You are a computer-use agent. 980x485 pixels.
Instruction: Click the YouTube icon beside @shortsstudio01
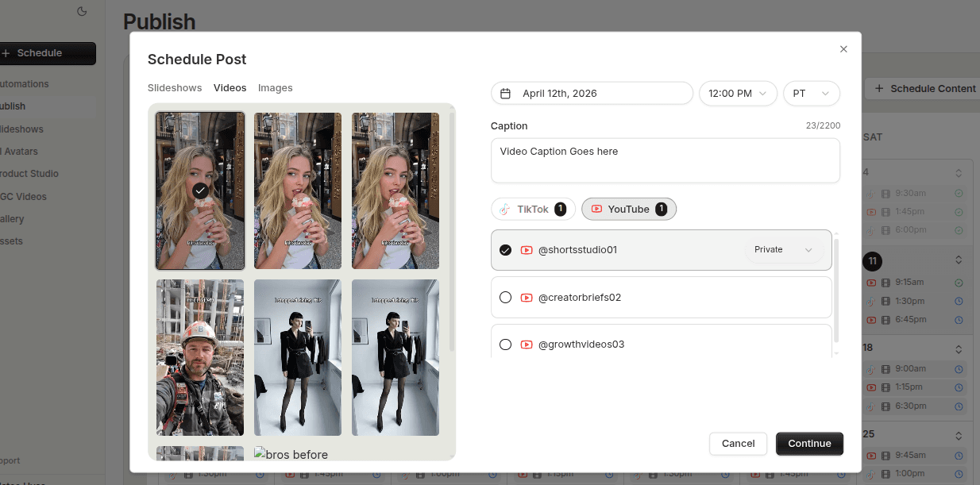click(527, 249)
